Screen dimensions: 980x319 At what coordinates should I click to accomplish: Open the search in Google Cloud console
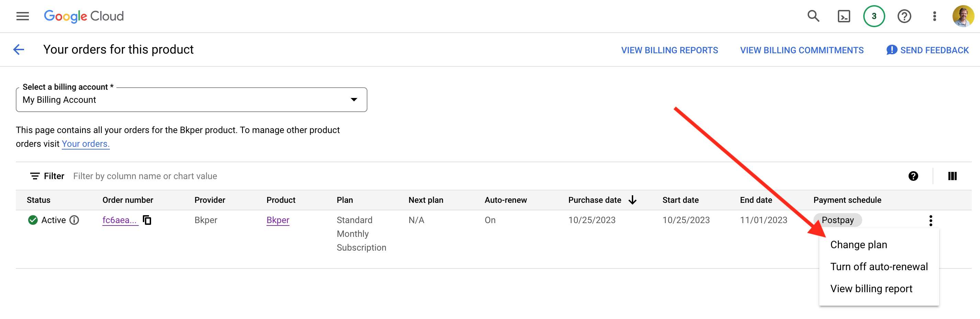click(x=813, y=16)
